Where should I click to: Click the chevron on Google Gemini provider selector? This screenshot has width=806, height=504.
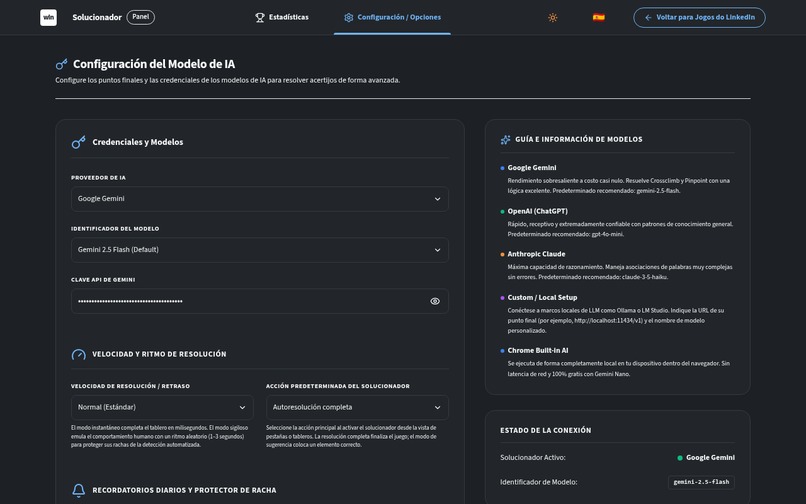[x=437, y=199]
